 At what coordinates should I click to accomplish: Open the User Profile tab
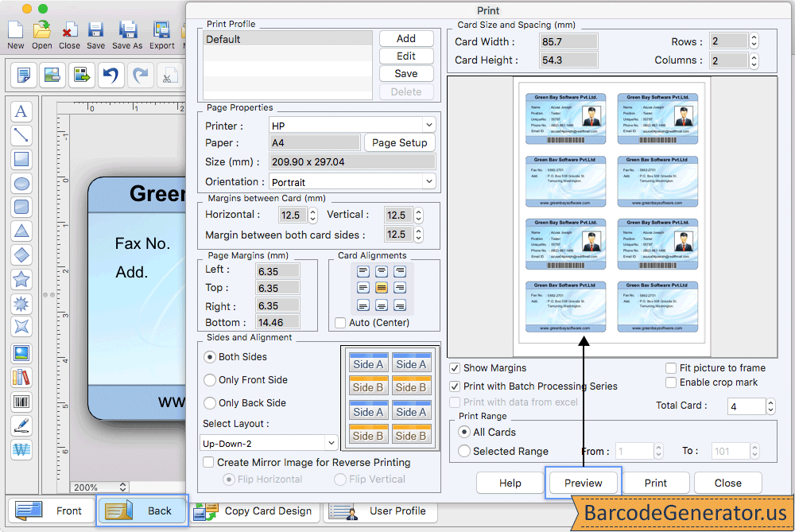click(380, 511)
